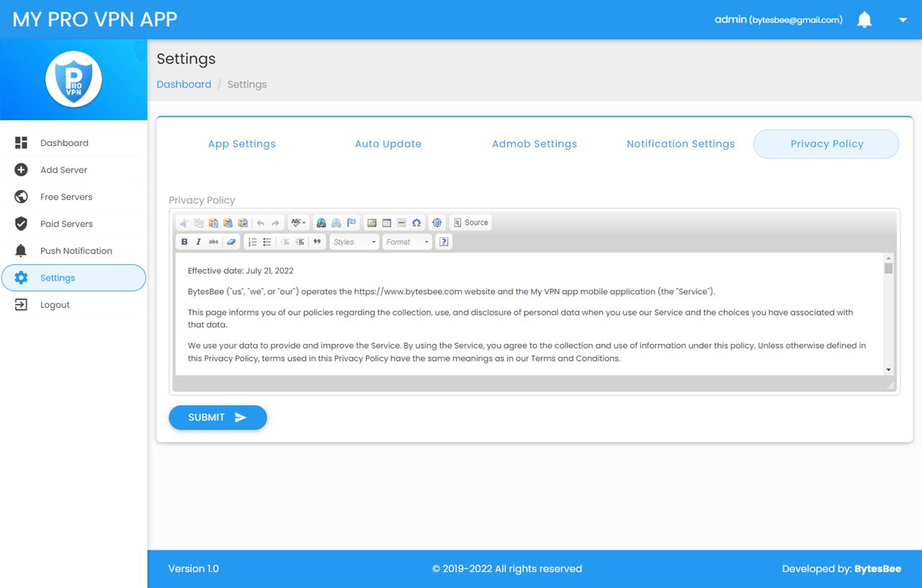Open the Styles dropdown
Screen dimensions: 922x588
[x=354, y=243]
